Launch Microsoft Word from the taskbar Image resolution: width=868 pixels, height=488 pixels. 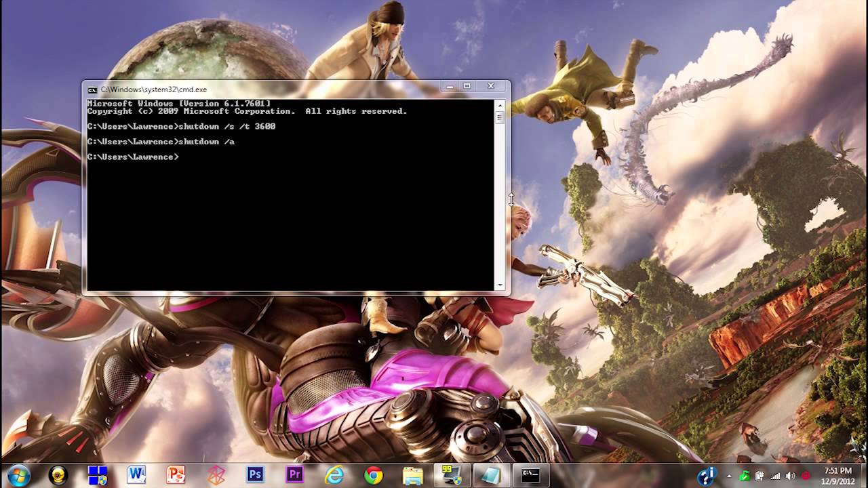(136, 475)
